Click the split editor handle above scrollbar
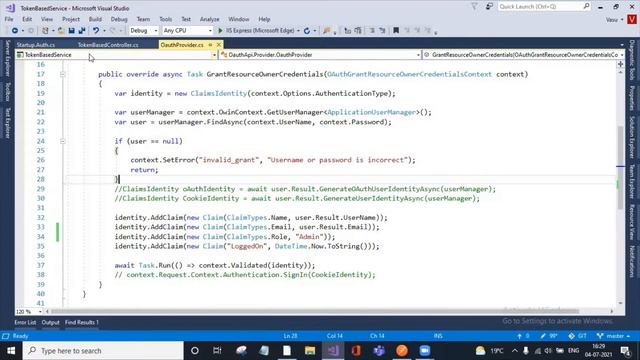The width and height of the screenshot is (640, 360). coord(620,64)
